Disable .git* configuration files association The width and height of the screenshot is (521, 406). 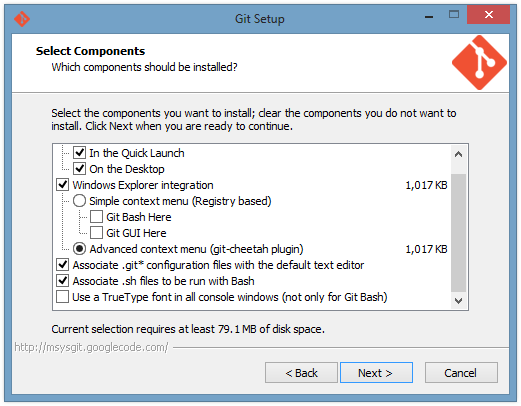(63, 265)
